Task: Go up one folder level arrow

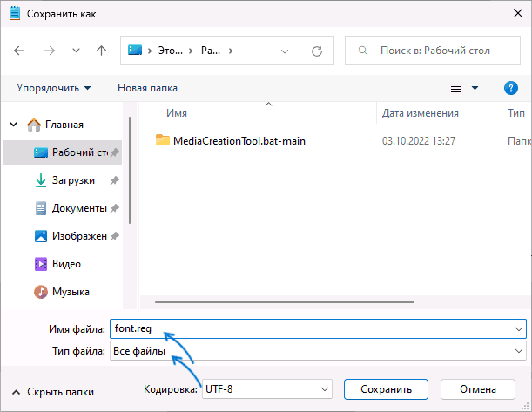Action: [x=101, y=51]
